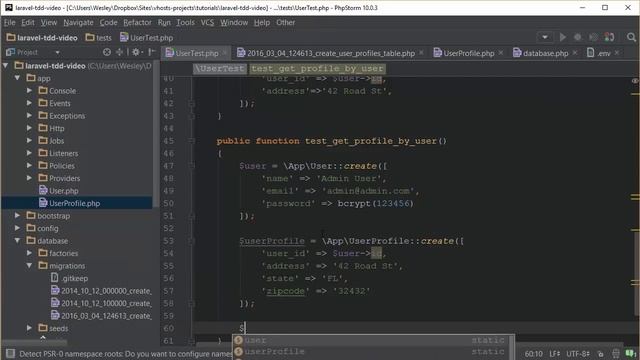Viewport: 640px width, 360px height.
Task: Open 2014_10_12_000000_create migration file
Action: pyautogui.click(x=101, y=291)
